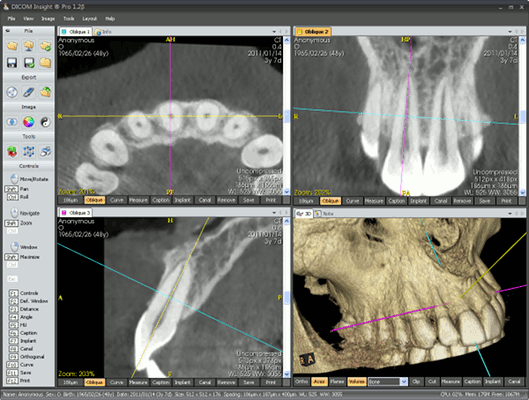
Task: Toggle Oblique mode in Oblique 2 toolbar
Action: [x=330, y=201]
